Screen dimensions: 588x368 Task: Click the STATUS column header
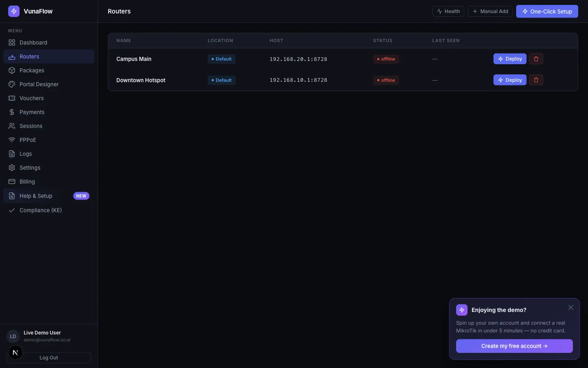pos(383,40)
